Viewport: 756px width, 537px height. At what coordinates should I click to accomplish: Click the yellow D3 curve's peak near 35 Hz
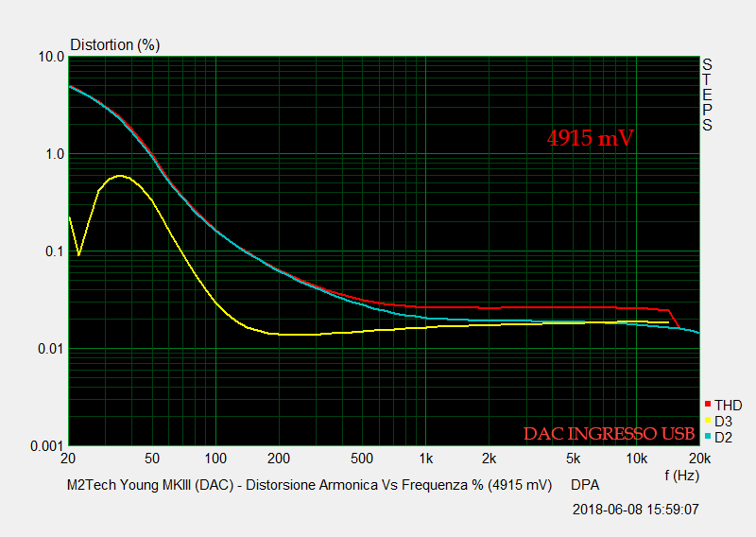[x=120, y=176]
